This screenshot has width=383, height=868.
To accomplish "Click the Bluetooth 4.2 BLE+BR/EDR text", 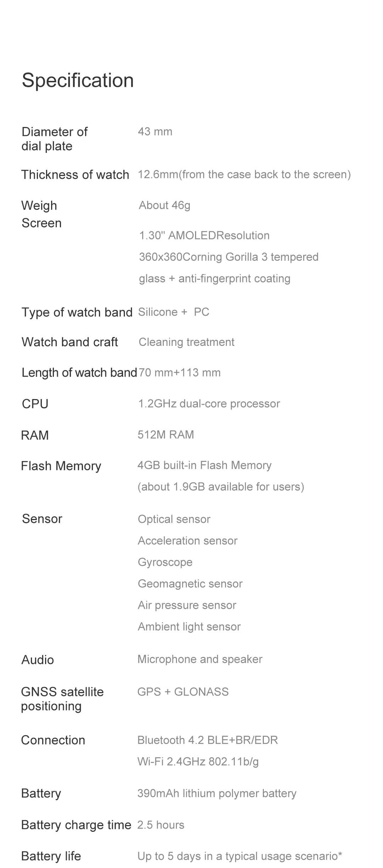I will tap(208, 740).
